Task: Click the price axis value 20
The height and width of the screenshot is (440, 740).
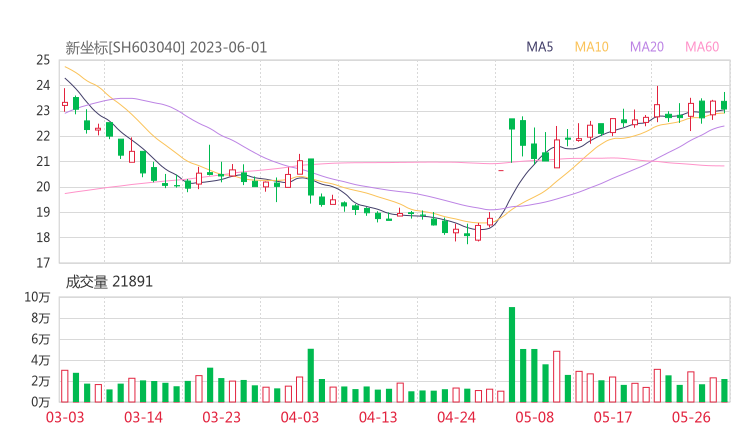Action: coord(43,186)
